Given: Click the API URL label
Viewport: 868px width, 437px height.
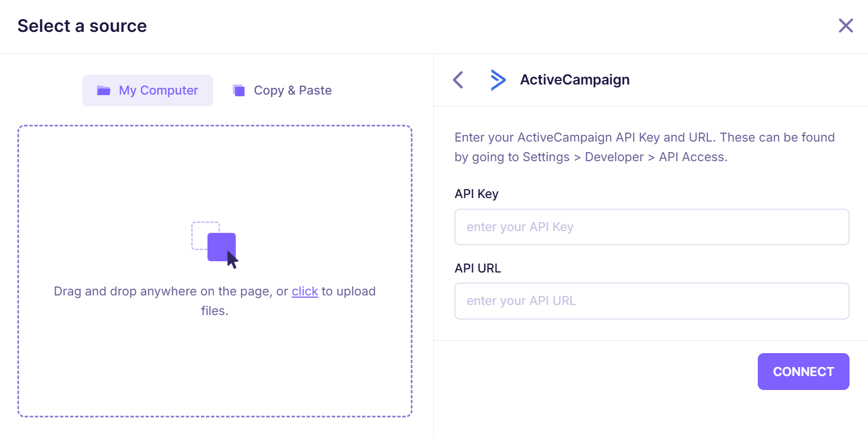Looking at the screenshot, I should click(478, 268).
